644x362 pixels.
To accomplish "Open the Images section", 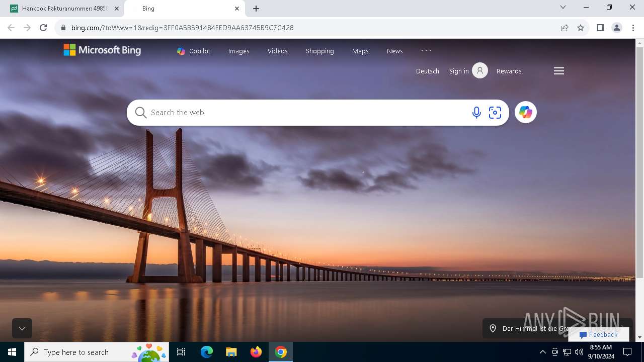I will point(239,51).
